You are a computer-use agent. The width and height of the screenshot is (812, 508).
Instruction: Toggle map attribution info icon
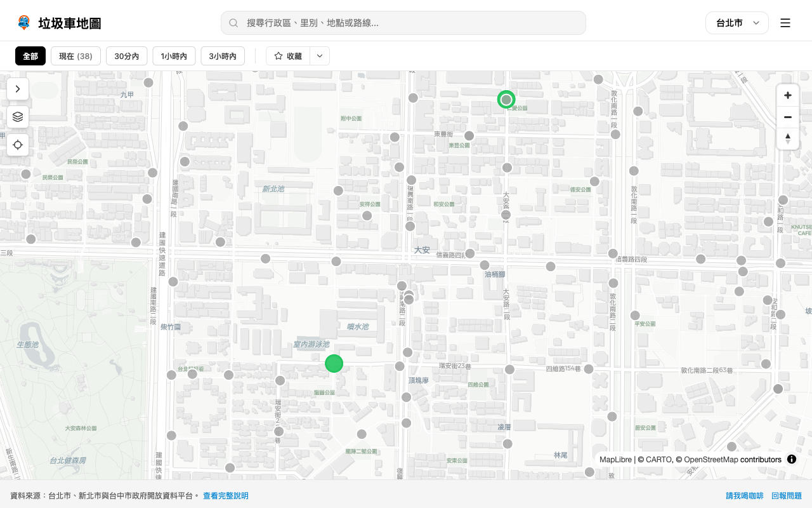[x=792, y=459]
